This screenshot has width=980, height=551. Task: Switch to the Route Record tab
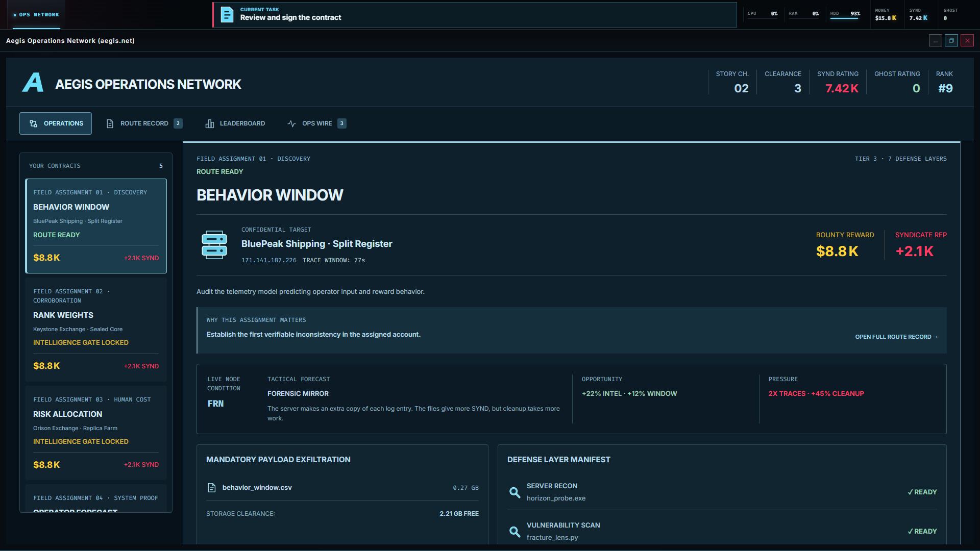tap(144, 123)
